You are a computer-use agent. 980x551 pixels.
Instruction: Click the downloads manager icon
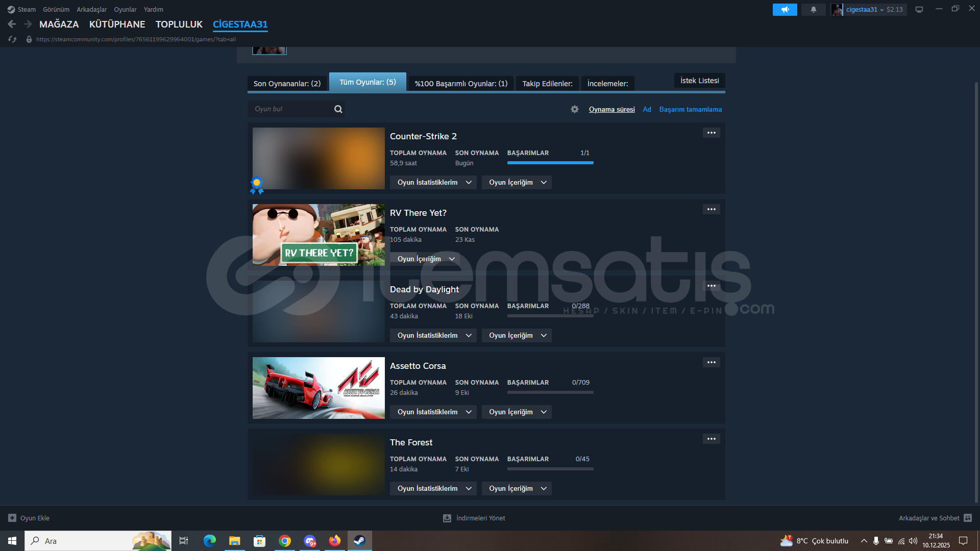pos(447,518)
